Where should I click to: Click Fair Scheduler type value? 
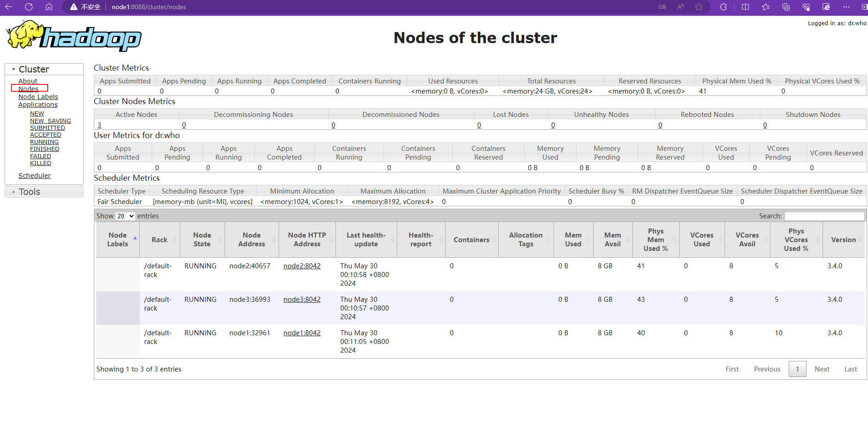pyautogui.click(x=120, y=202)
